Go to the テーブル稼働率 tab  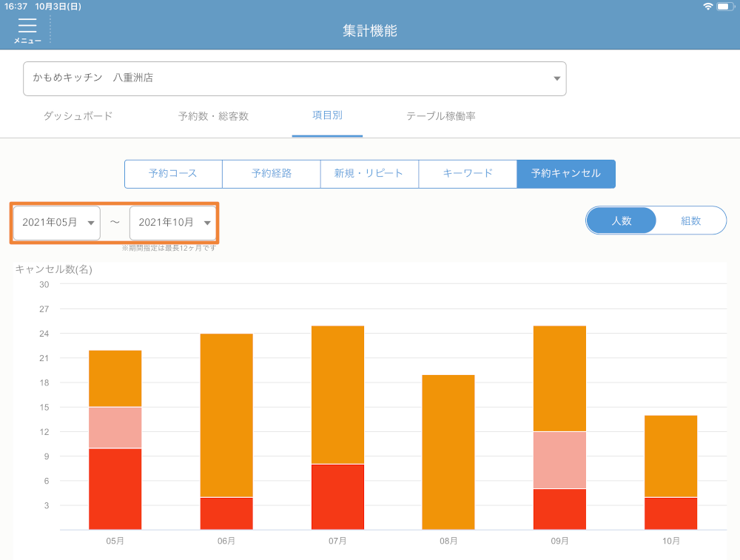pyautogui.click(x=440, y=116)
